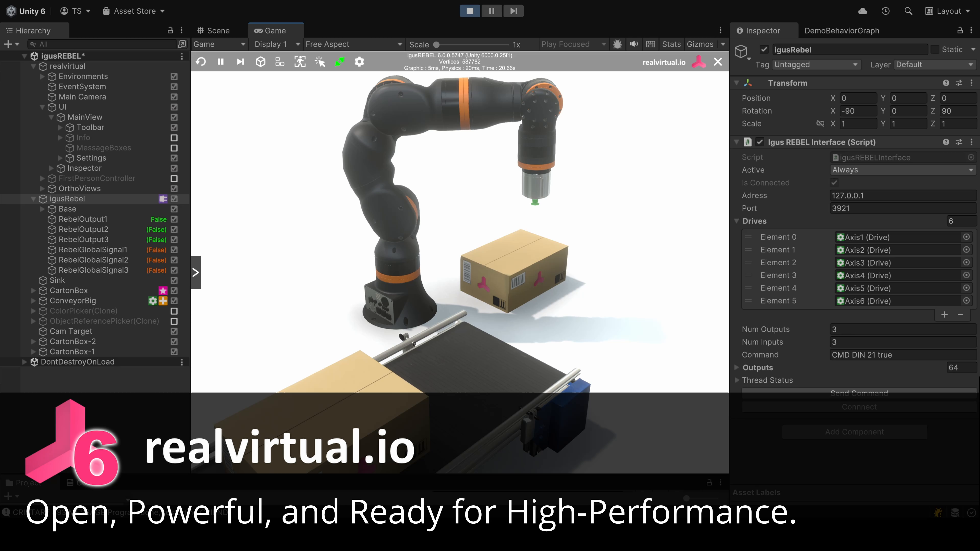Stop play mode with the play button

[x=470, y=11]
